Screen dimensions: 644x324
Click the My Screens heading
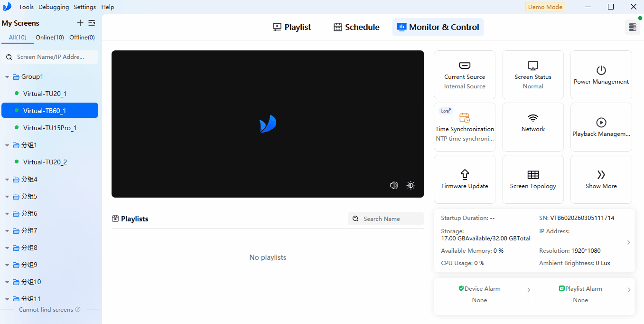pyautogui.click(x=20, y=23)
